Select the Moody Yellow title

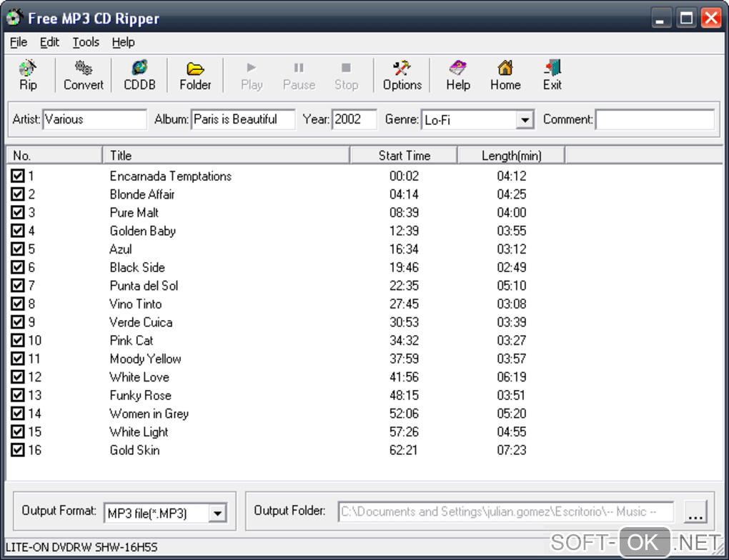[146, 359]
